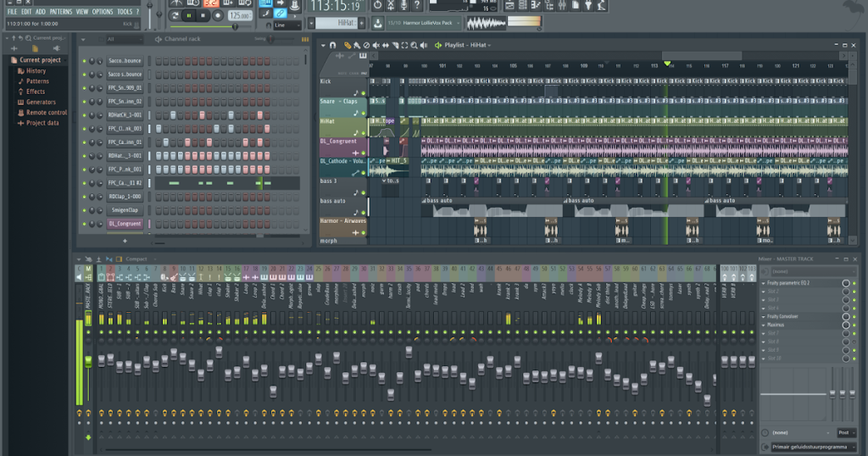Open Project data in browser
Viewport: 868px width, 456px height.
(x=42, y=123)
